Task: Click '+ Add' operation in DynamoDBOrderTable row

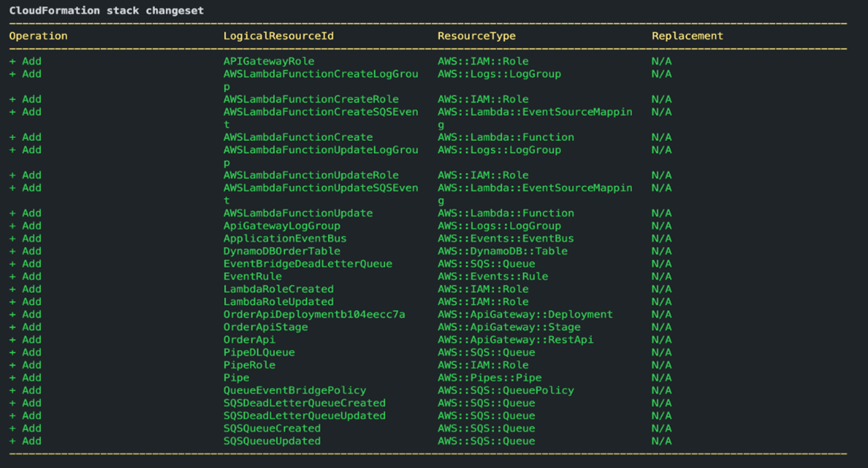Action: click(x=25, y=251)
